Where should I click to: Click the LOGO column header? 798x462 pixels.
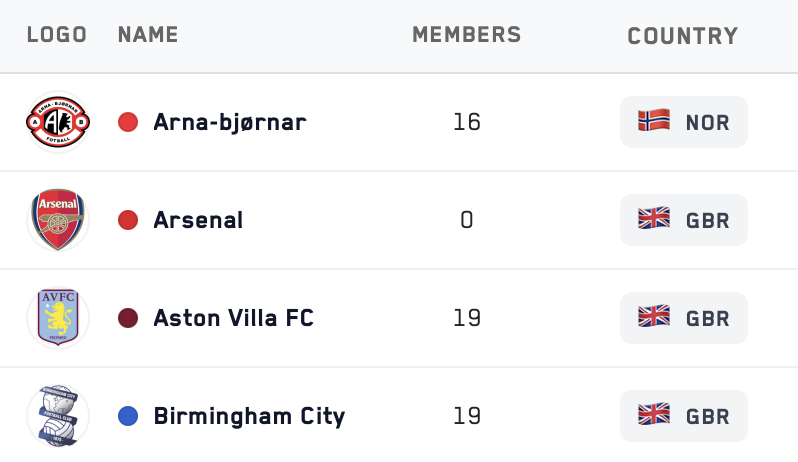pos(57,35)
